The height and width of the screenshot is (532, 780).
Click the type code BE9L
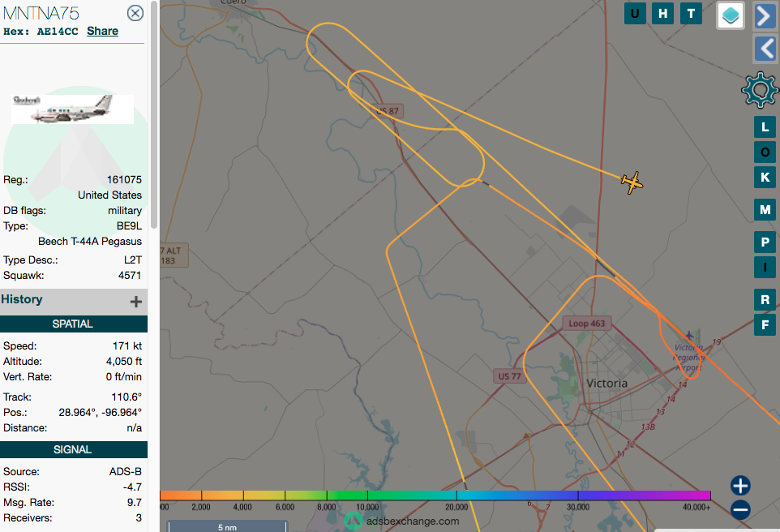[x=130, y=226]
